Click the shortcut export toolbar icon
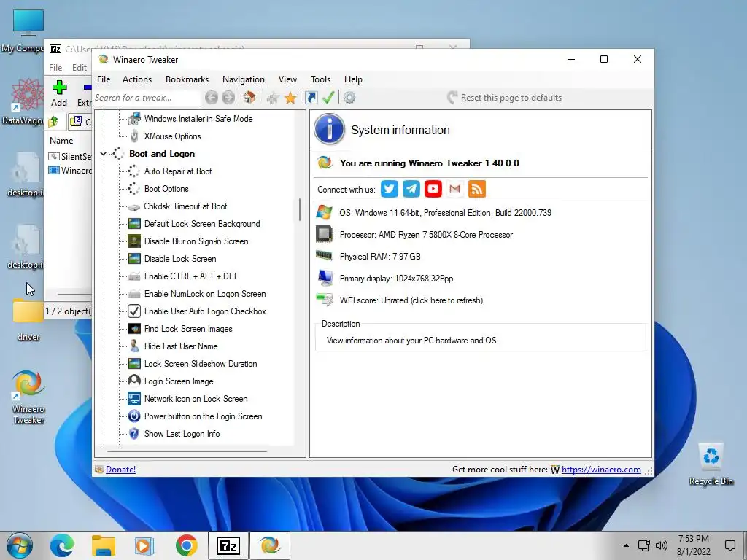 click(311, 98)
